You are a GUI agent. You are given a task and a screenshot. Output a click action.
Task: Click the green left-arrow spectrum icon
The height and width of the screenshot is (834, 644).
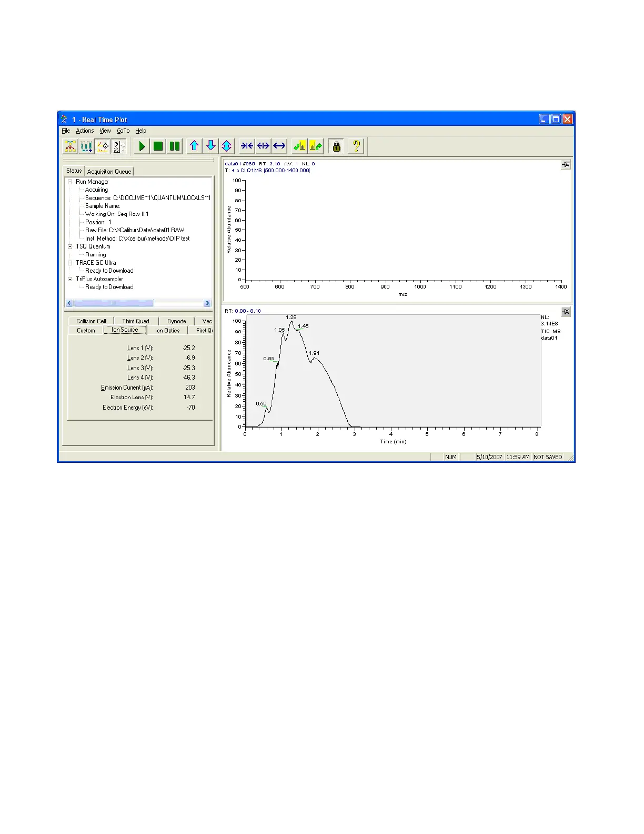pyautogui.click(x=299, y=146)
